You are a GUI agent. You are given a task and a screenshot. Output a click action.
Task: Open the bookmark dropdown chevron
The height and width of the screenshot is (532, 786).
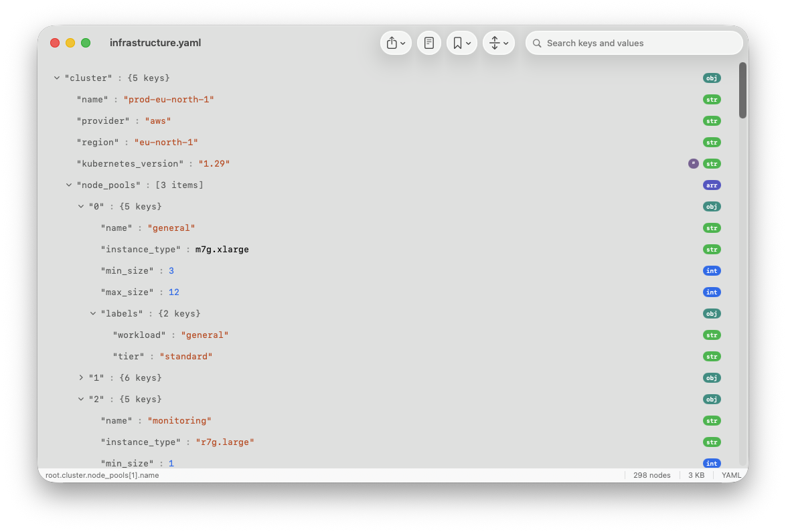coord(467,42)
